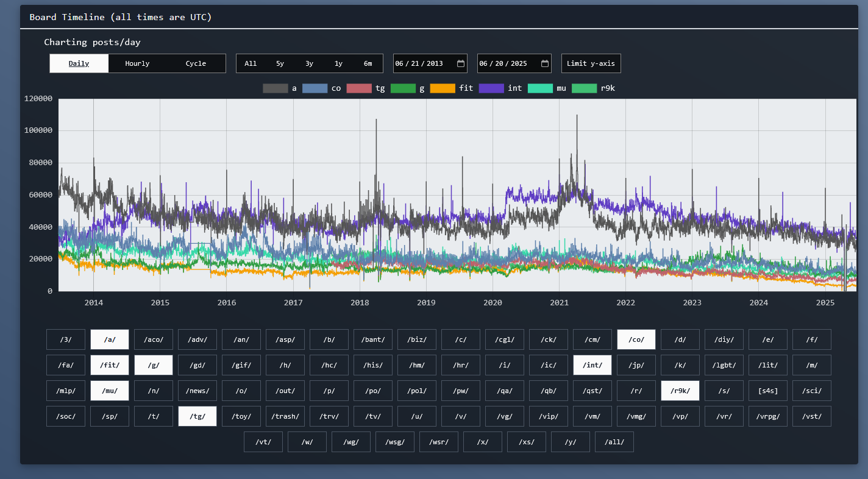
Task: Toggle the green 'r9k' legend swatch
Action: click(584, 88)
